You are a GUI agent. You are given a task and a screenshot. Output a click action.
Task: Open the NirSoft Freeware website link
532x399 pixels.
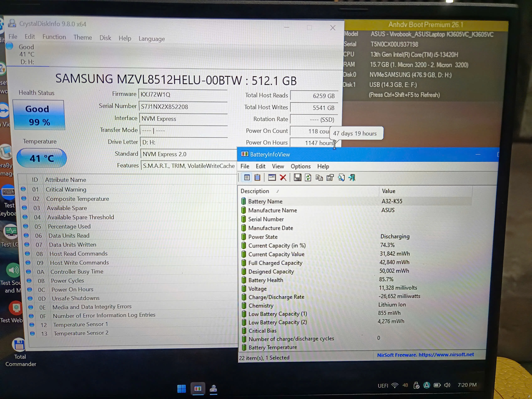(x=425, y=355)
